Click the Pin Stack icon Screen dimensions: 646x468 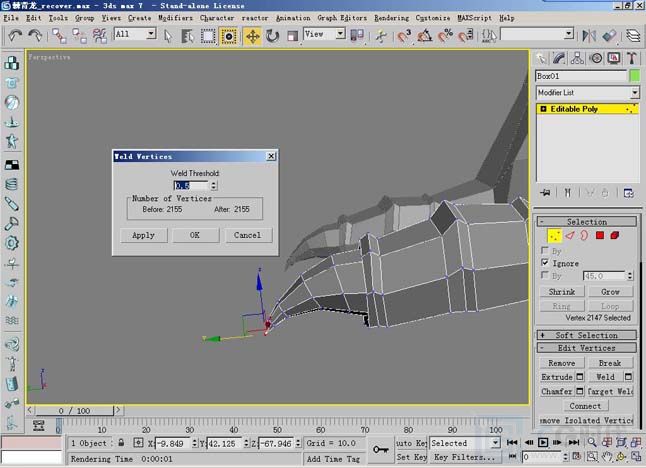(x=545, y=193)
